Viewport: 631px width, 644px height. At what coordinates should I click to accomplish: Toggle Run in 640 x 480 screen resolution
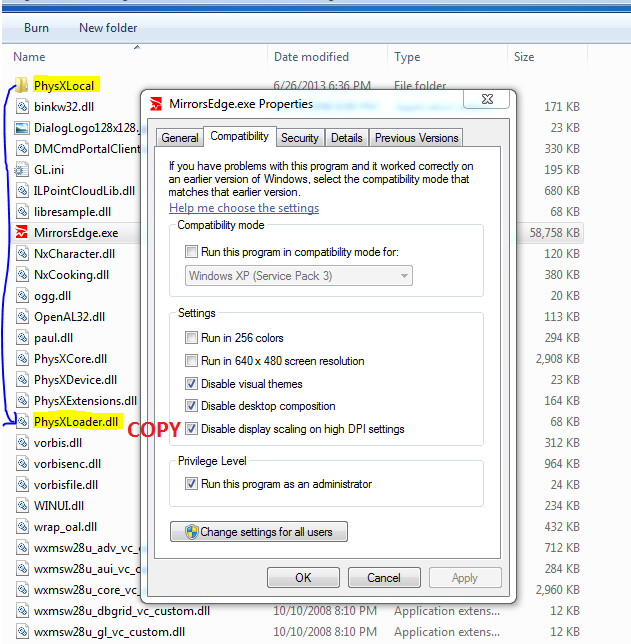click(x=191, y=361)
